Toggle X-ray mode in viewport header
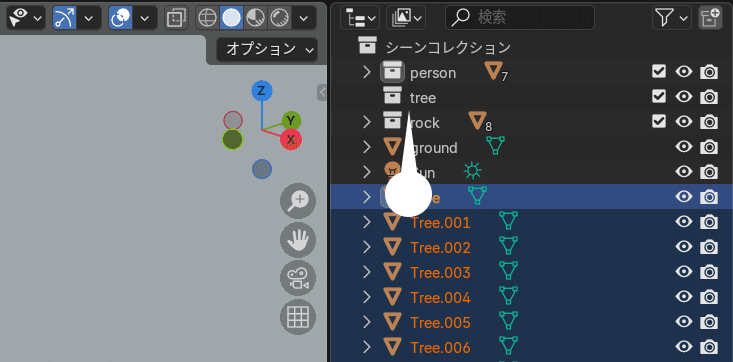This screenshot has width=733, height=362. tap(177, 18)
